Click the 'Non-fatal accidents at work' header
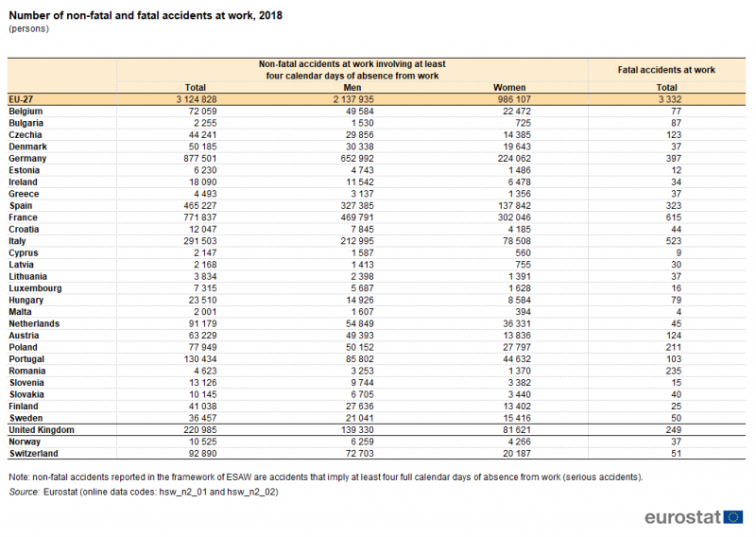 pyautogui.click(x=352, y=70)
